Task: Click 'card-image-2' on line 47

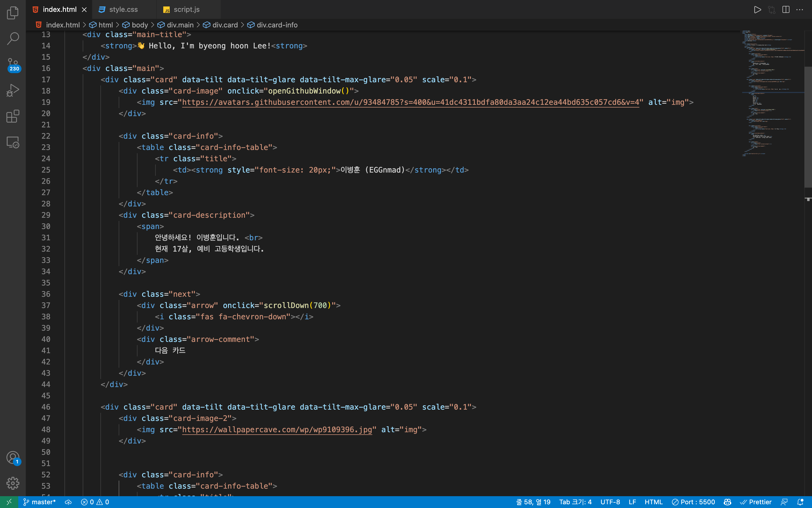Action: pyautogui.click(x=200, y=418)
